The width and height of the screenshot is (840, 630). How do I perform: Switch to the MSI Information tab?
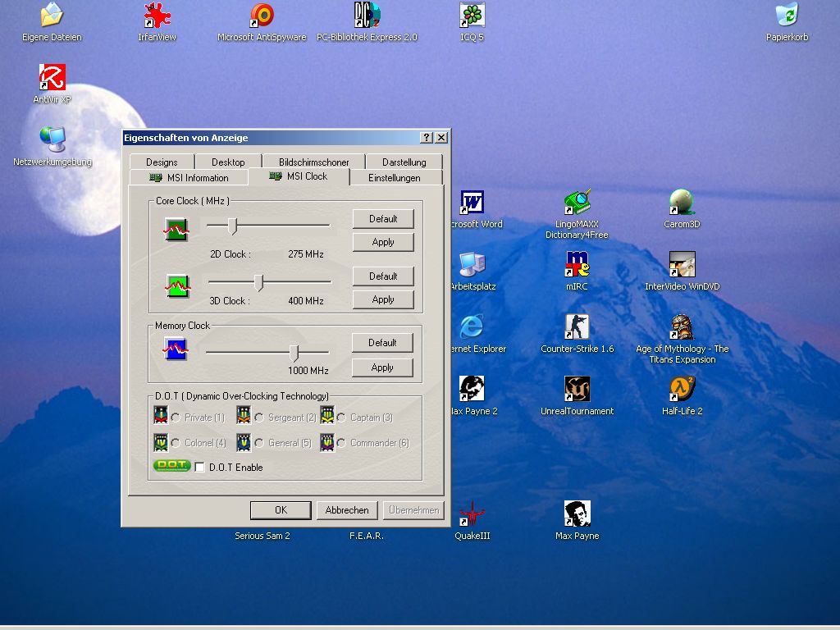189,178
